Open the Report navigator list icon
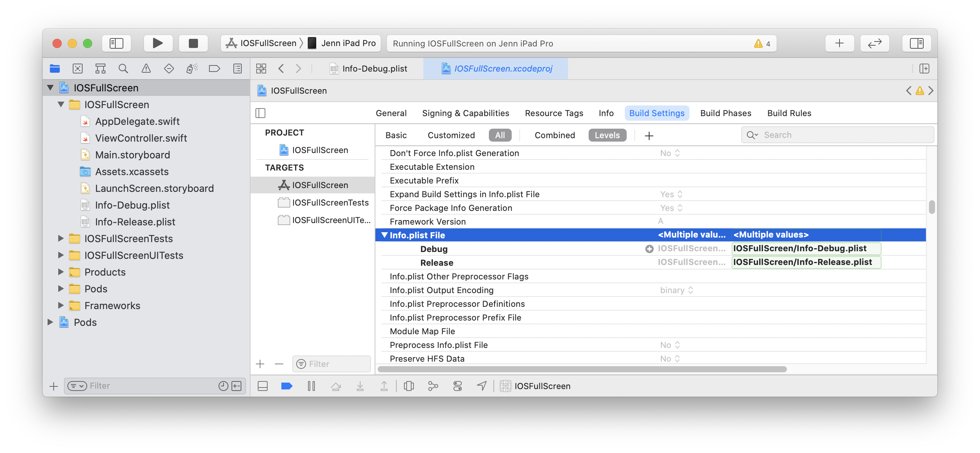 [237, 69]
